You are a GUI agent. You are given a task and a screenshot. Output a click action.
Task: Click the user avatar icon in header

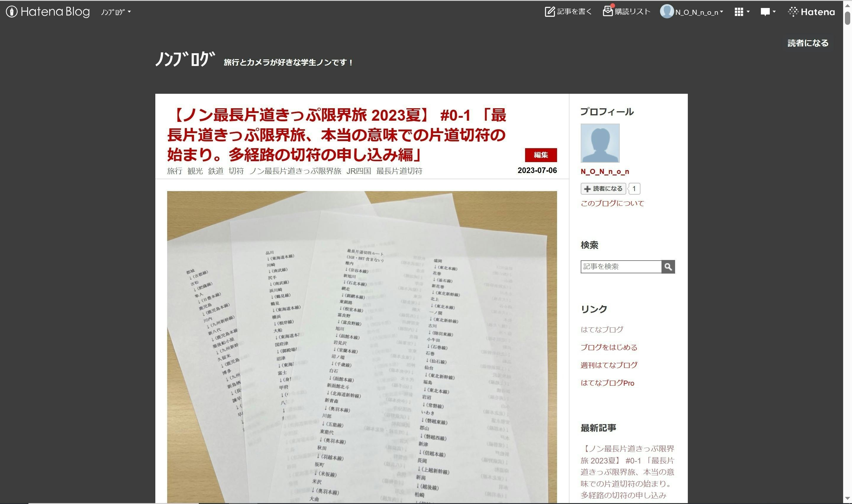click(x=667, y=12)
